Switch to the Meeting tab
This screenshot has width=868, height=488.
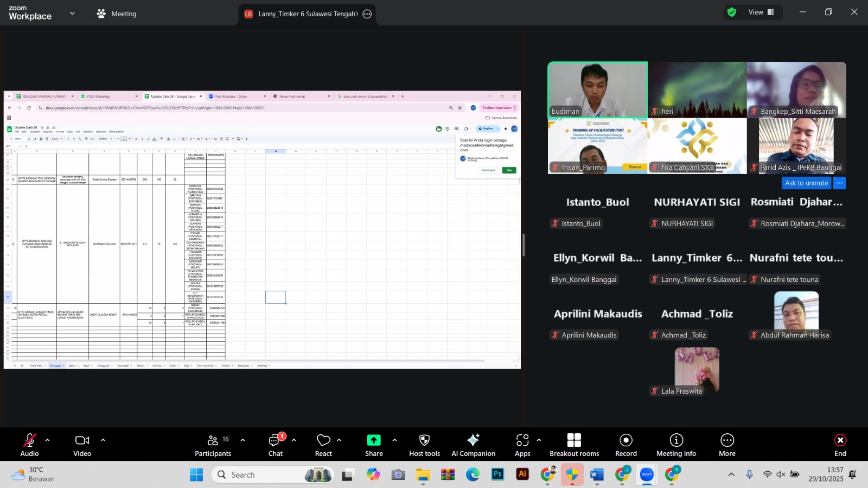(x=117, y=14)
